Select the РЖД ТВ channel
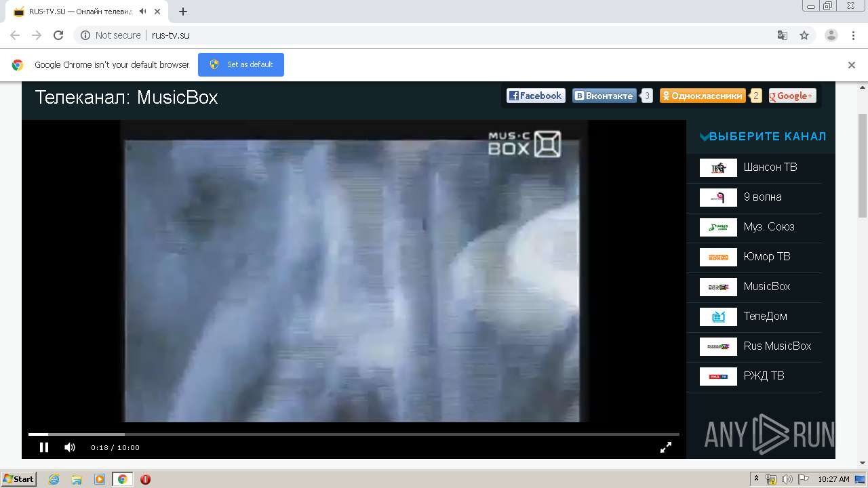This screenshot has height=488, width=868. tap(764, 376)
